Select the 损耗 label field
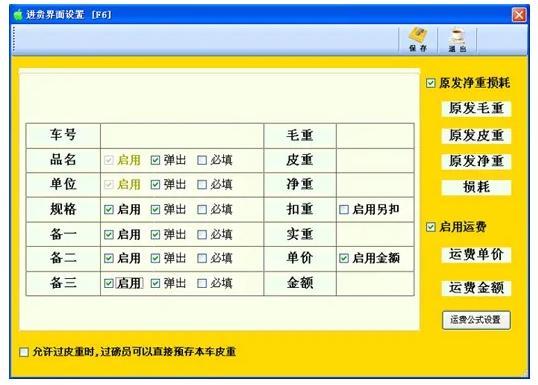Screen dimensions: 538x385 476,187
